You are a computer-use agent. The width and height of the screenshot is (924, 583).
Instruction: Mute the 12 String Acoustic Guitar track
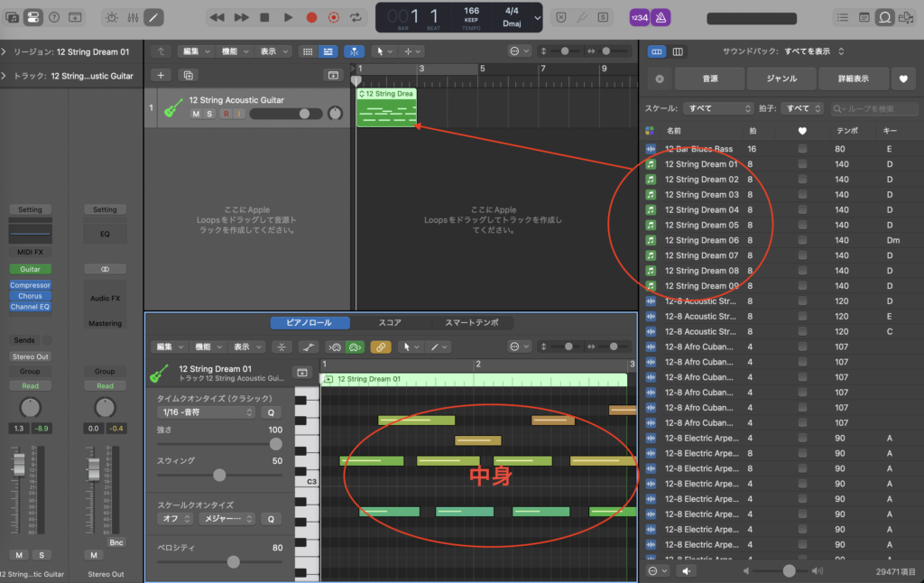click(x=195, y=113)
